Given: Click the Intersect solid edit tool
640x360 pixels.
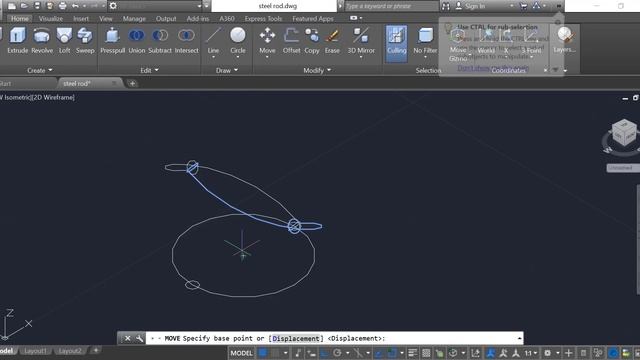Looking at the screenshot, I should pos(186,40).
